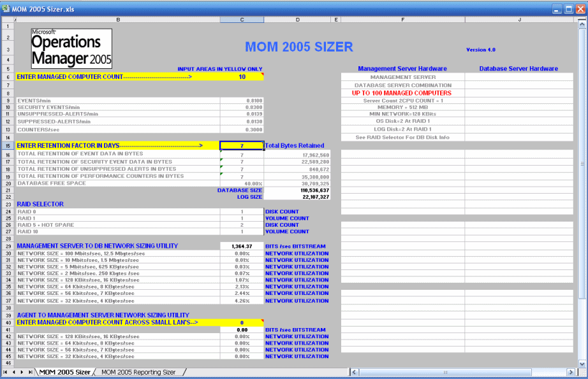Viewport: 588px width, 379px height.
Task: Select column B header
Action: [118, 20]
